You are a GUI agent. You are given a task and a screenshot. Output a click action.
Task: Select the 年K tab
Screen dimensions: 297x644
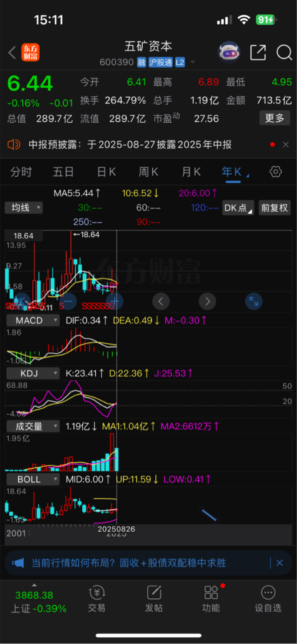pos(232,172)
